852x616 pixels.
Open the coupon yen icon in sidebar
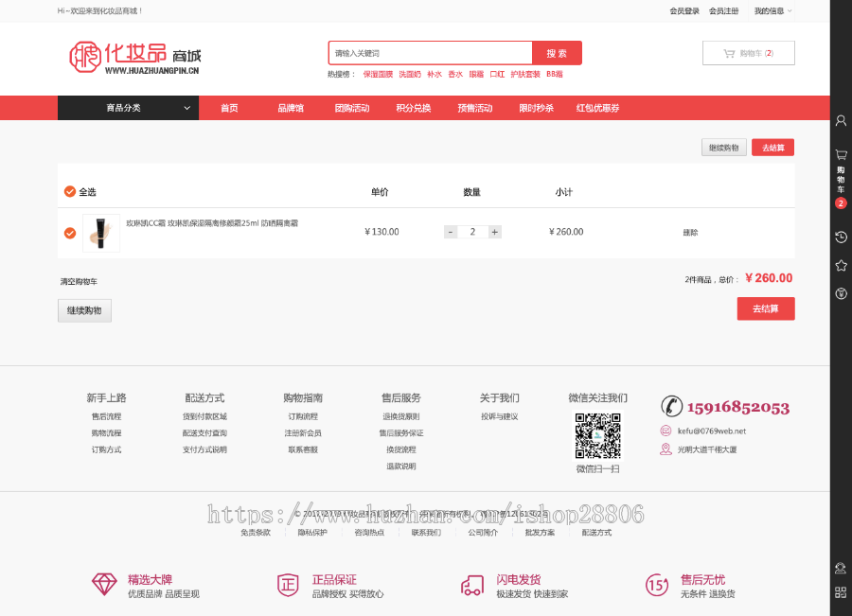click(842, 294)
